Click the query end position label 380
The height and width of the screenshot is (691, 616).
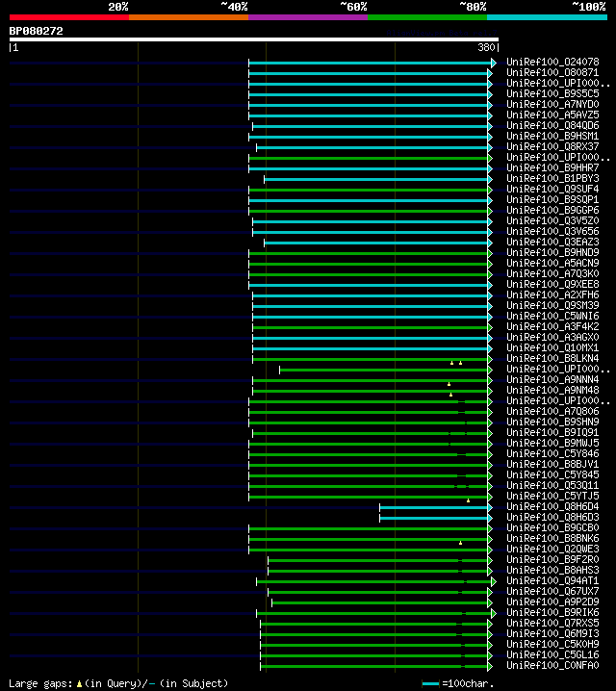click(487, 47)
